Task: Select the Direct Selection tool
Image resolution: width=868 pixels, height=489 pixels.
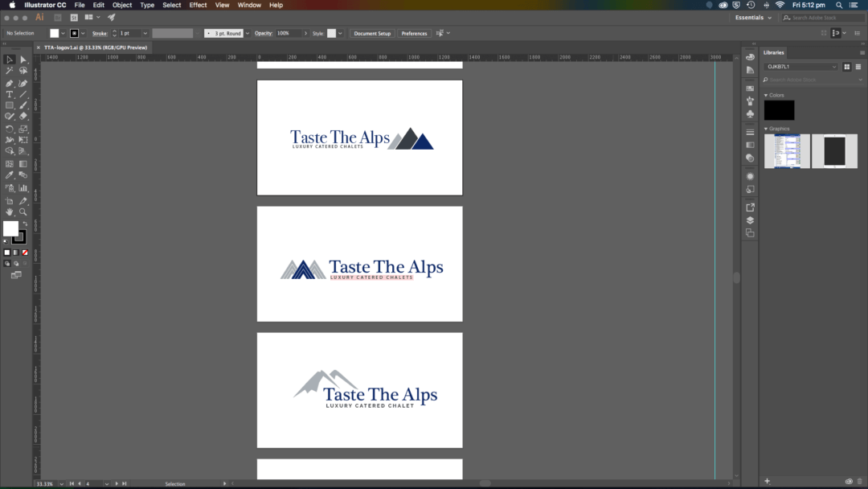Action: click(x=23, y=60)
